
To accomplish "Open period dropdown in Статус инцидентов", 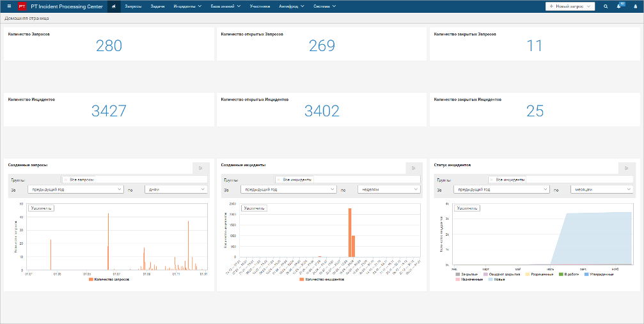I will click(501, 189).
